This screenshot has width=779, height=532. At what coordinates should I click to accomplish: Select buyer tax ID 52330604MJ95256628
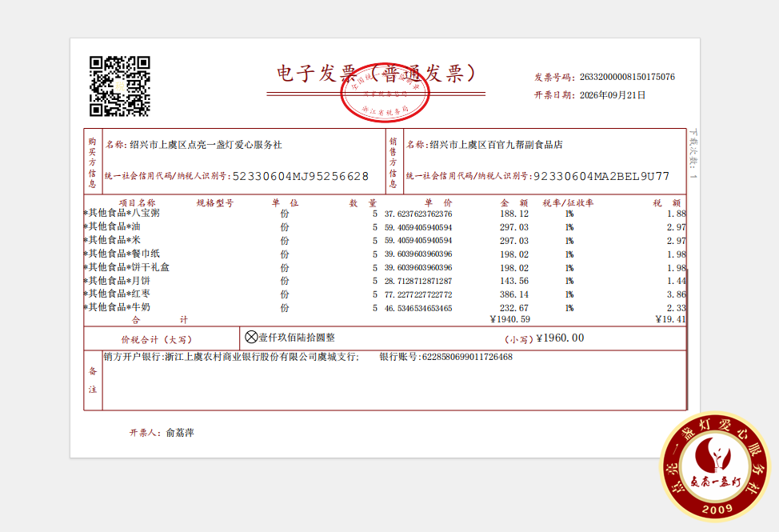[x=301, y=176]
